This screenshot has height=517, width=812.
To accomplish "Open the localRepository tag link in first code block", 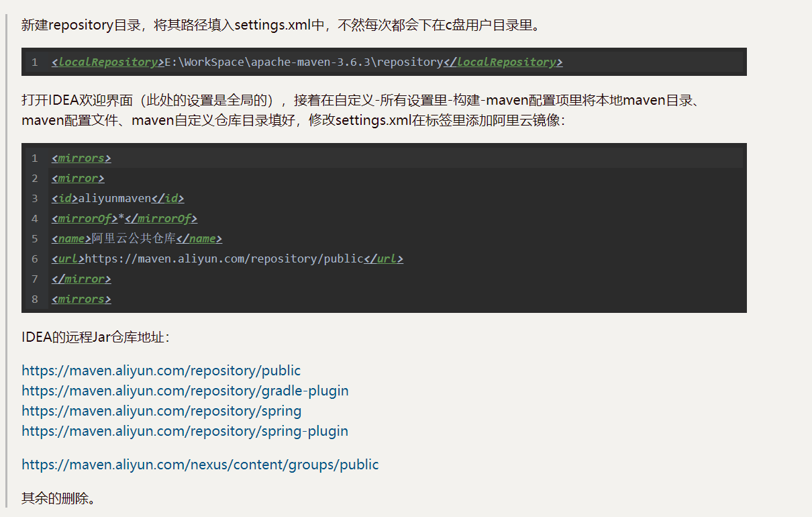I will (106, 62).
